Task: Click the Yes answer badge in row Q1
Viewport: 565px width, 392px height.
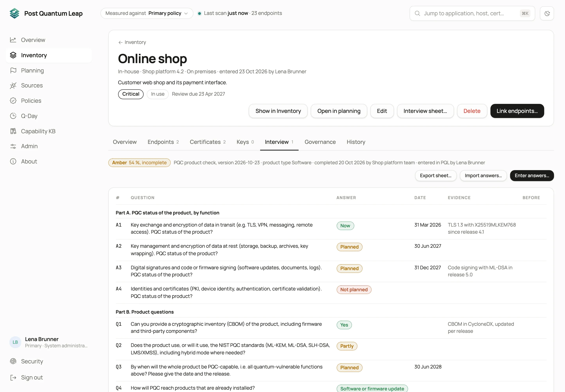Action: 344,325
